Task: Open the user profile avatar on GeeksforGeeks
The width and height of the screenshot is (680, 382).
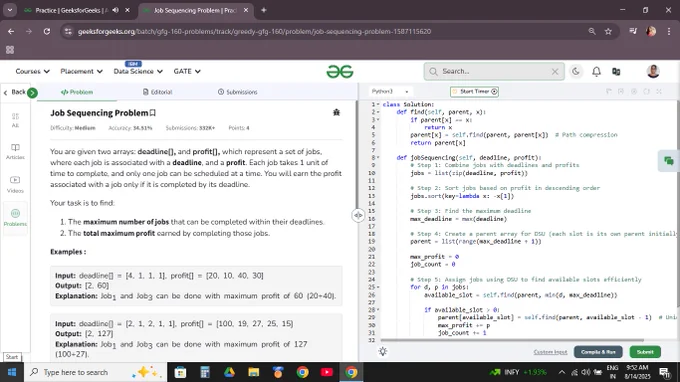Action: tap(653, 71)
